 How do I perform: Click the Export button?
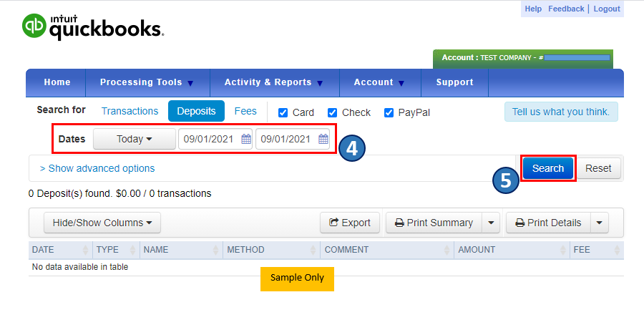pos(350,223)
